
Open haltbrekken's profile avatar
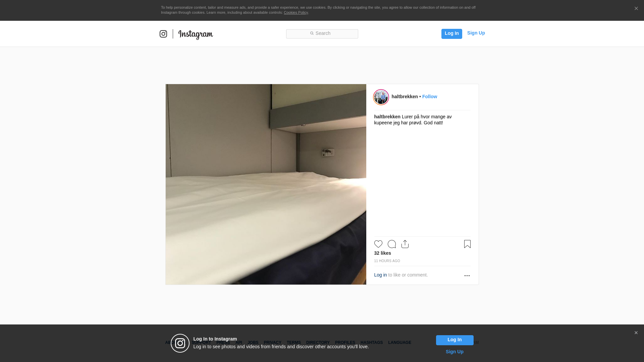pyautogui.click(x=381, y=97)
